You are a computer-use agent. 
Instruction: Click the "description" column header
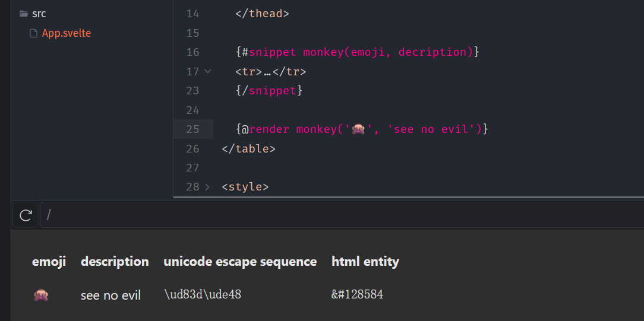coord(115,261)
